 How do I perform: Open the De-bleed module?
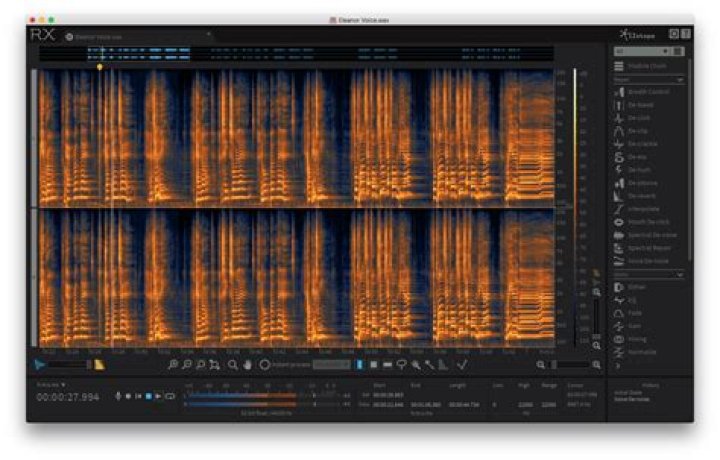[x=635, y=105]
